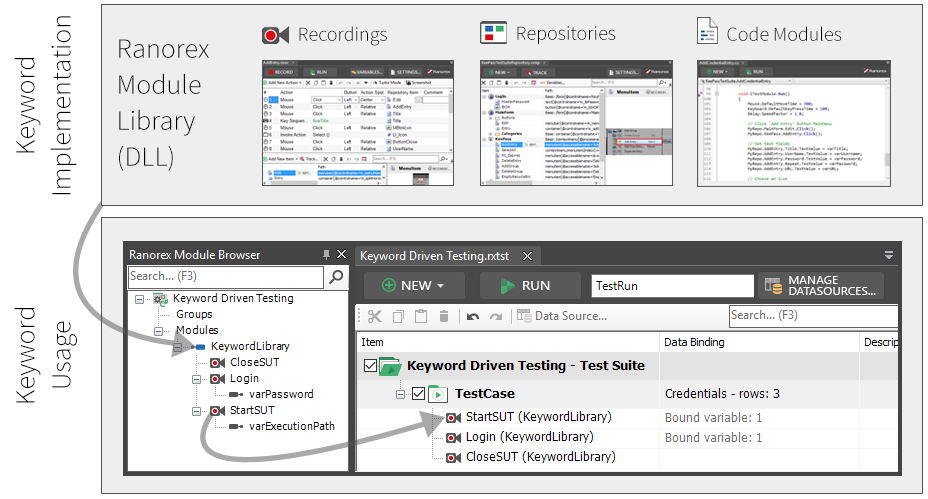Click the magnifier search icon in Module Browser
The width and height of the screenshot is (928, 499).
(x=336, y=276)
